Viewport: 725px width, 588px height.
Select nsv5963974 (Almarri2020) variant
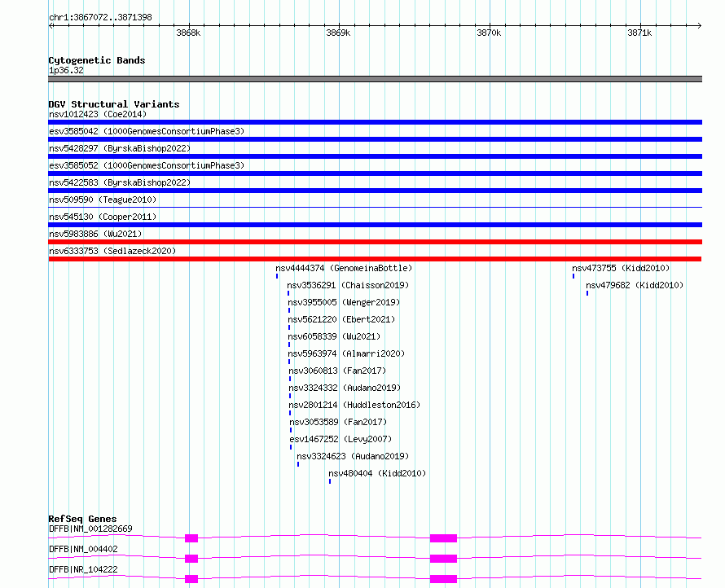346,353
